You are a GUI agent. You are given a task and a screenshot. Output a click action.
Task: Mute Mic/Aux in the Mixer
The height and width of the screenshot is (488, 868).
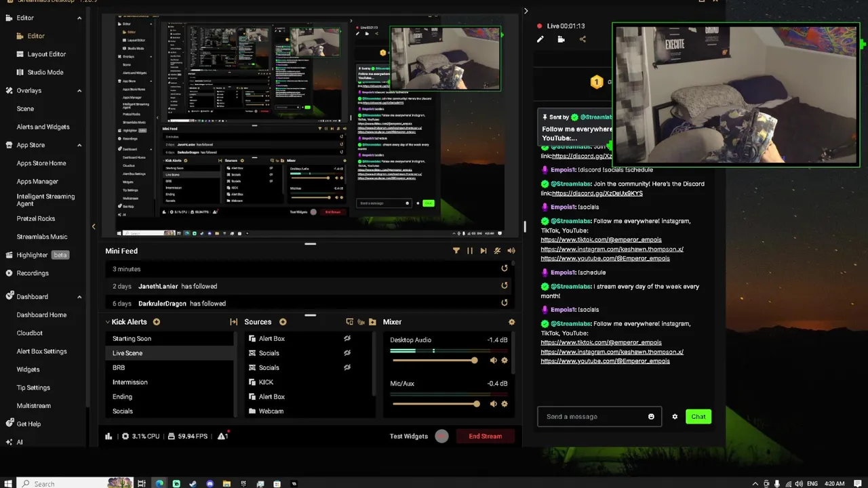pos(493,404)
